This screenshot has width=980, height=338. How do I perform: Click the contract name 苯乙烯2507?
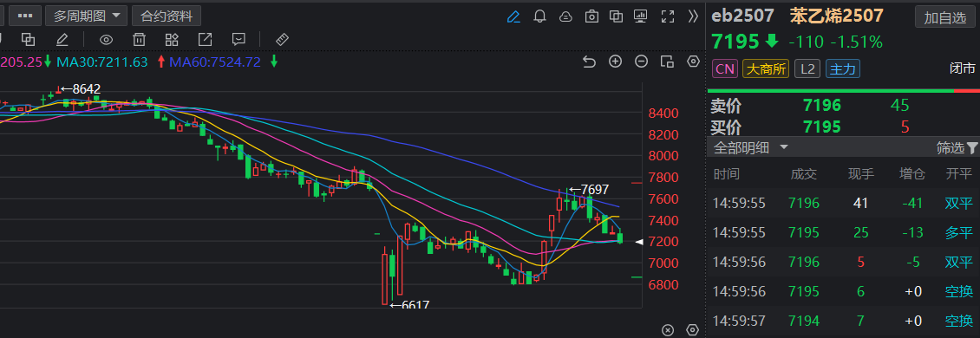(836, 16)
